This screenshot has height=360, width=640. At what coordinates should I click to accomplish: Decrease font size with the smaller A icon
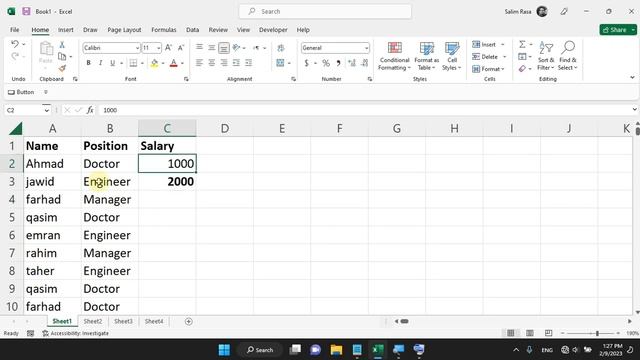[x=181, y=48]
